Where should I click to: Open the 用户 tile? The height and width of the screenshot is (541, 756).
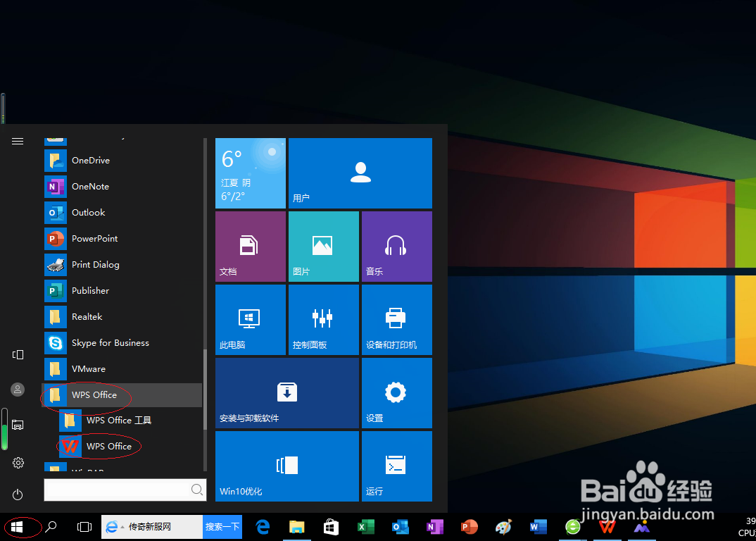click(x=360, y=173)
